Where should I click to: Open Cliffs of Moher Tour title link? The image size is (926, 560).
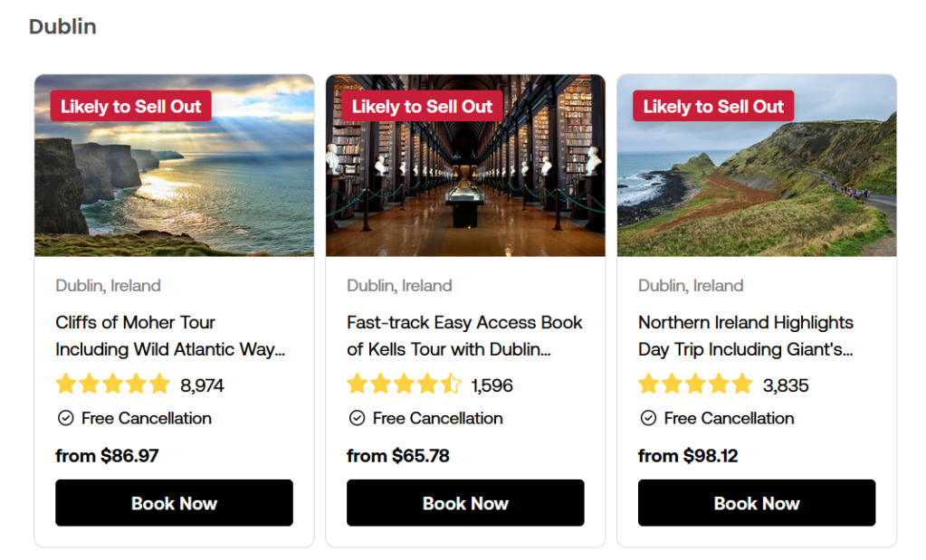click(x=170, y=336)
